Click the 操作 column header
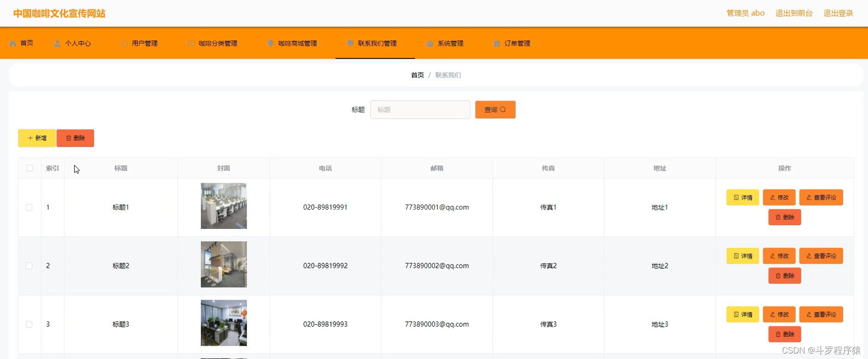This screenshot has width=868, height=359. pyautogui.click(x=784, y=168)
